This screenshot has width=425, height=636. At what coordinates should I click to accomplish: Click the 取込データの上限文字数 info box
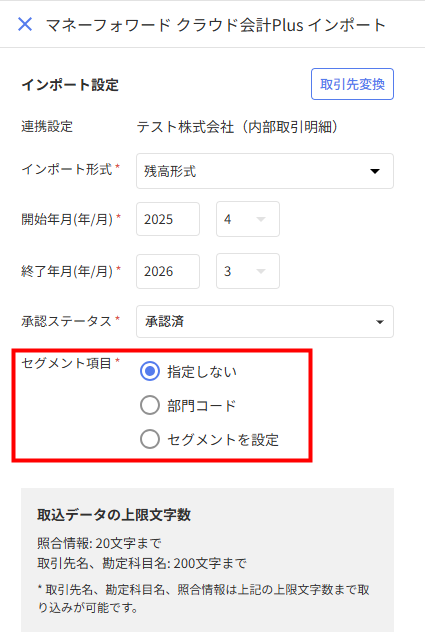pos(207,560)
